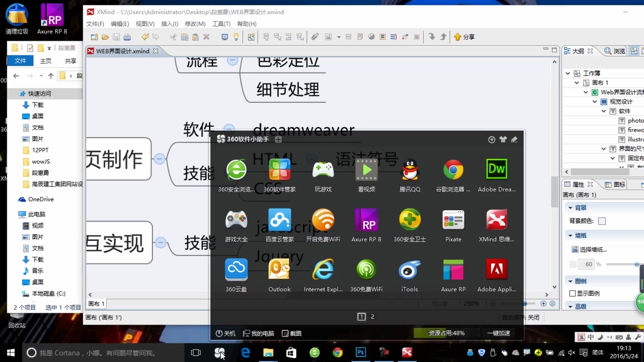Open Windows Store from taskbar
The width and height of the screenshot is (644, 362).
291,353
